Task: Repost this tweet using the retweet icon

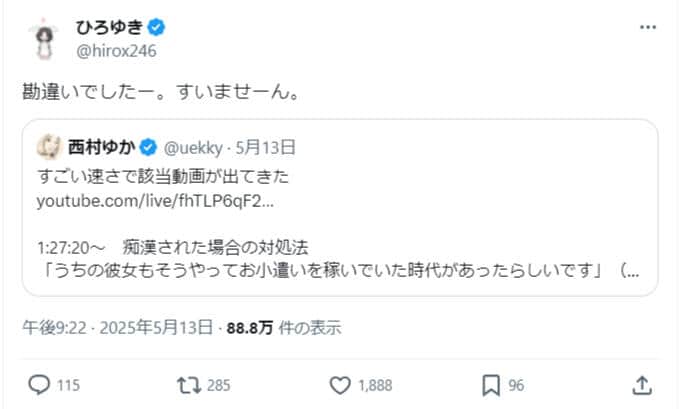Action: coord(186,384)
